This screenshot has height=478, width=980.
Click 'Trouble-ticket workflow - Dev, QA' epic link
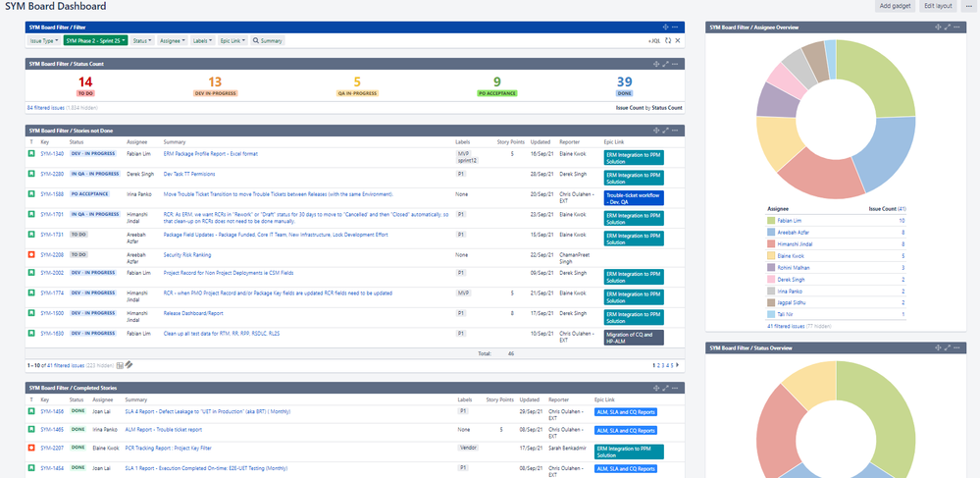tap(634, 197)
